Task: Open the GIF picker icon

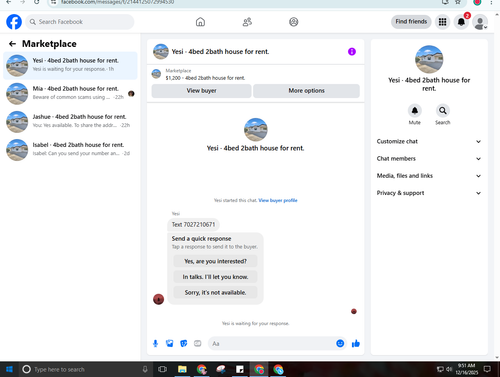Action: (x=198, y=343)
